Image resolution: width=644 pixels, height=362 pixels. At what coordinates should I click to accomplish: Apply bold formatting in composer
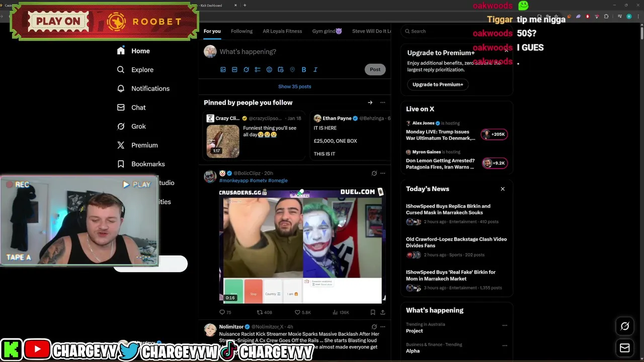pos(304,69)
